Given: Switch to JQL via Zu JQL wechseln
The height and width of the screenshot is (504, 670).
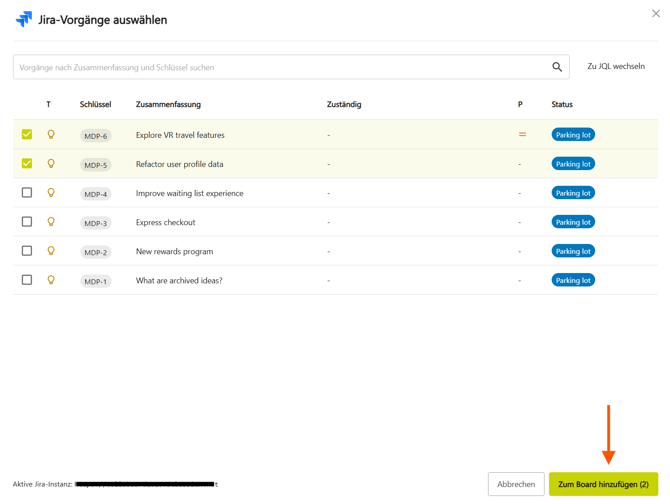Looking at the screenshot, I should (x=615, y=67).
